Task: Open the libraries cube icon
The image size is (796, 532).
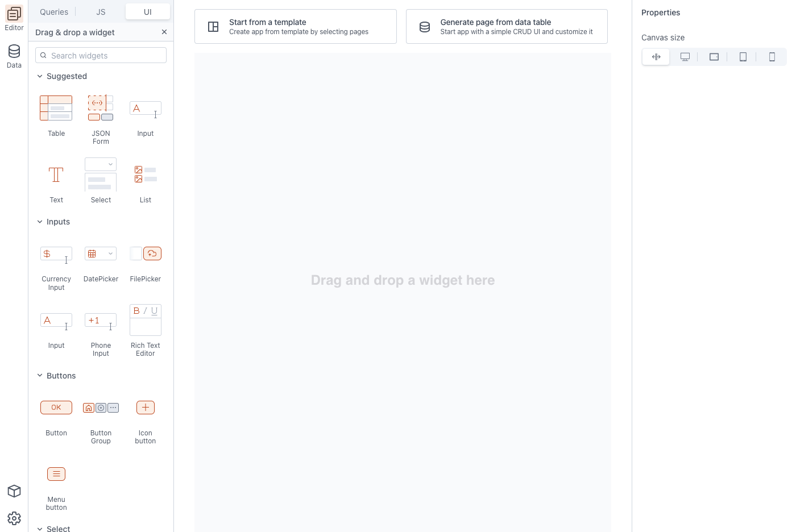Action: pyautogui.click(x=14, y=491)
